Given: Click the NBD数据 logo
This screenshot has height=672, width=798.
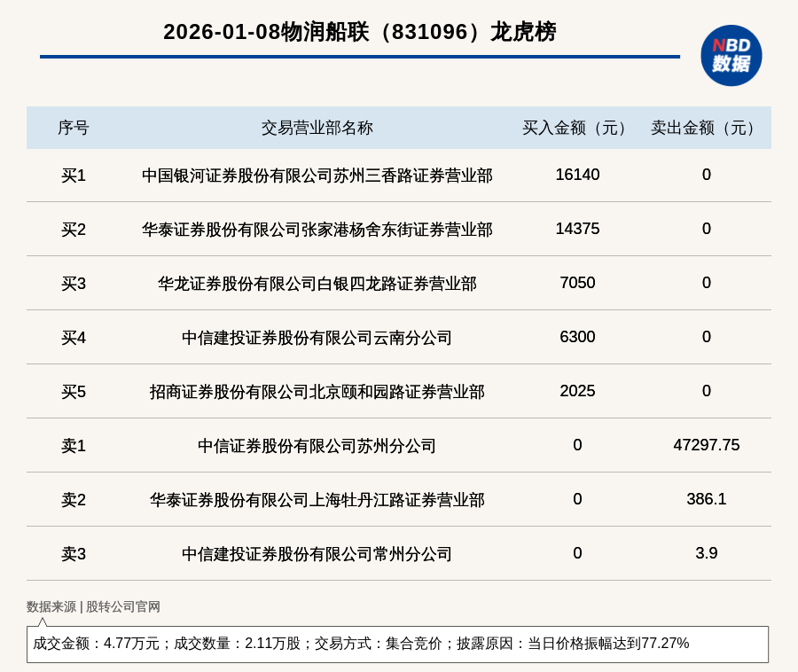Looking at the screenshot, I should [731, 55].
